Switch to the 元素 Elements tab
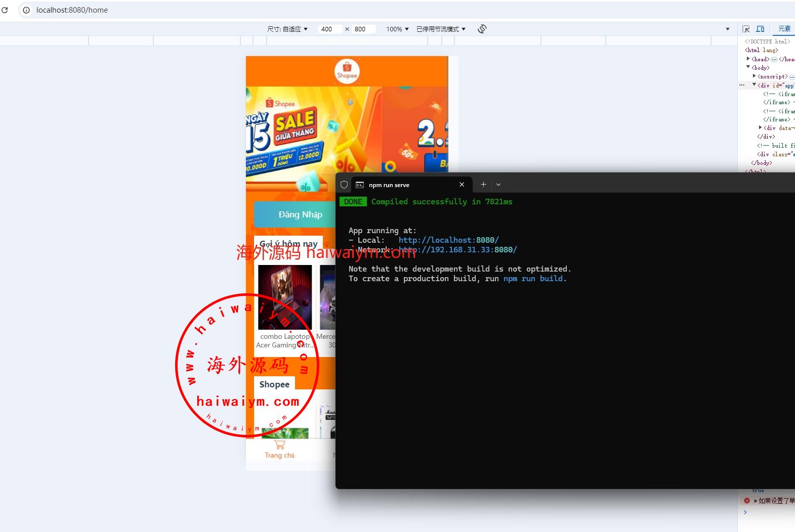 [784, 29]
